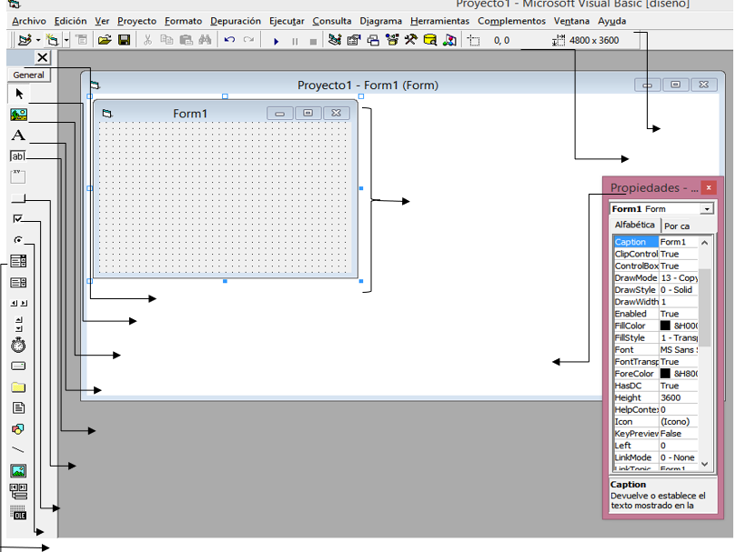Select the Timer control with clock icon
This screenshot has width=756, height=552.
pyautogui.click(x=18, y=346)
